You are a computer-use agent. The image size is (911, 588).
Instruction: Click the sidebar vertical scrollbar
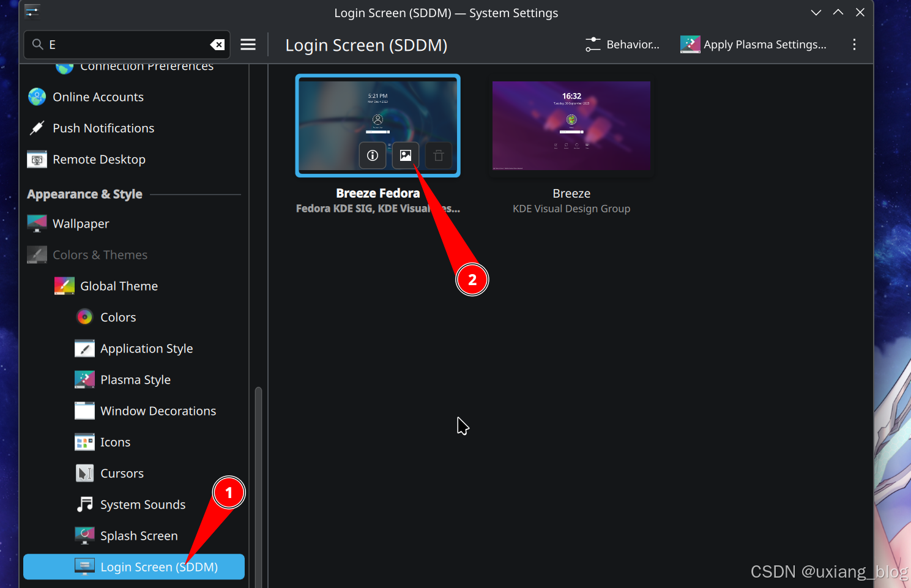point(258,486)
